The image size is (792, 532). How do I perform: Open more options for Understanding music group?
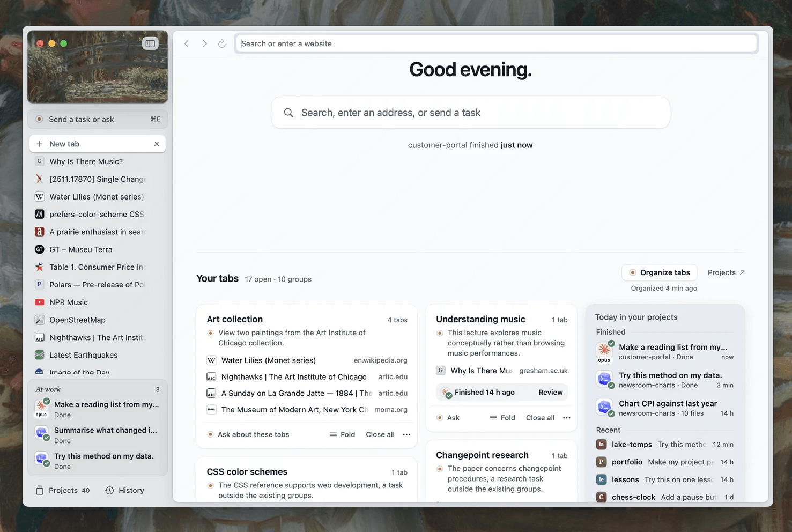pyautogui.click(x=567, y=418)
